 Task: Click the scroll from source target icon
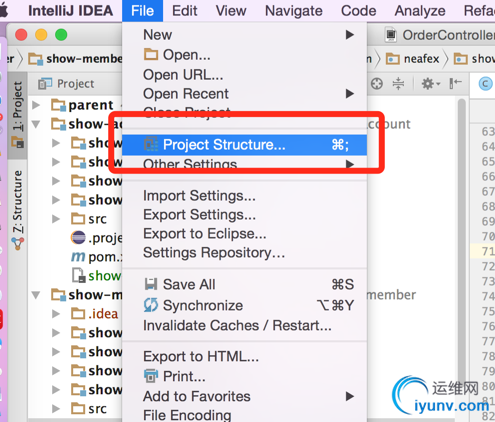pyautogui.click(x=377, y=84)
